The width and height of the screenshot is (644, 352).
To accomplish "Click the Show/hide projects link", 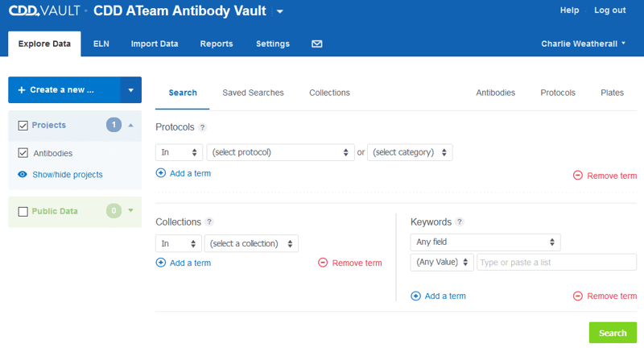I will click(68, 175).
